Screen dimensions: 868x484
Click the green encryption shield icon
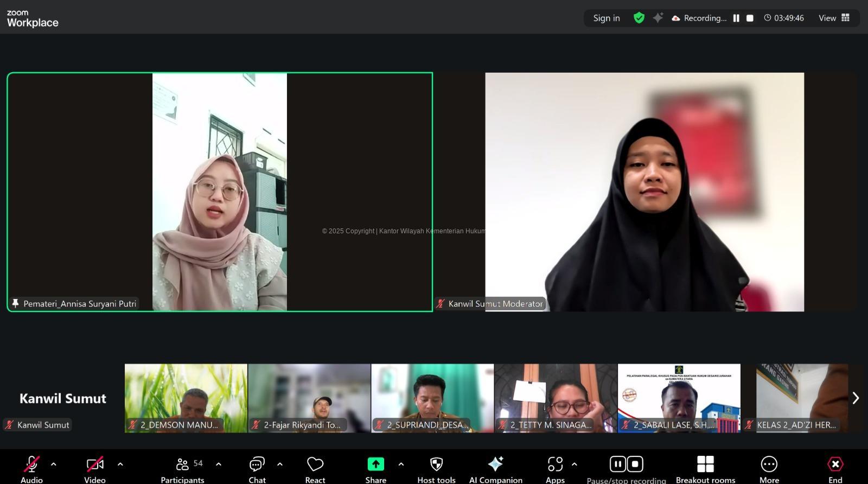coord(639,18)
